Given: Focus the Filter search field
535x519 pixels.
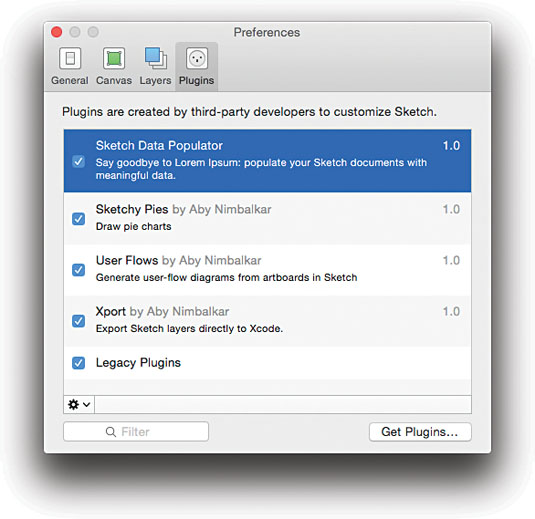Looking at the screenshot, I should click(136, 432).
